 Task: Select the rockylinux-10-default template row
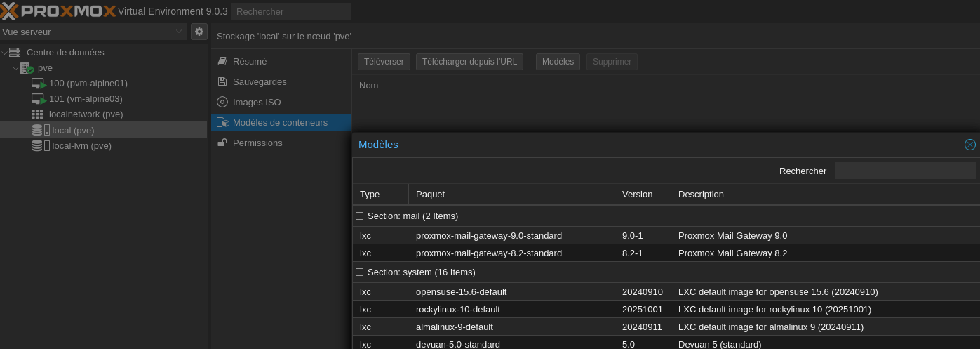click(458, 310)
